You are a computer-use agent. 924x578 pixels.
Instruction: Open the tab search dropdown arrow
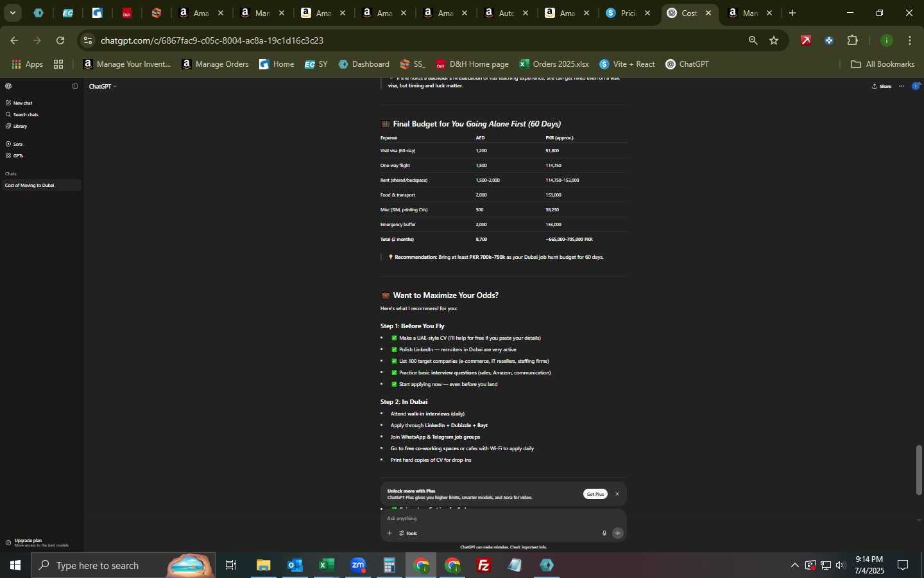(x=12, y=13)
